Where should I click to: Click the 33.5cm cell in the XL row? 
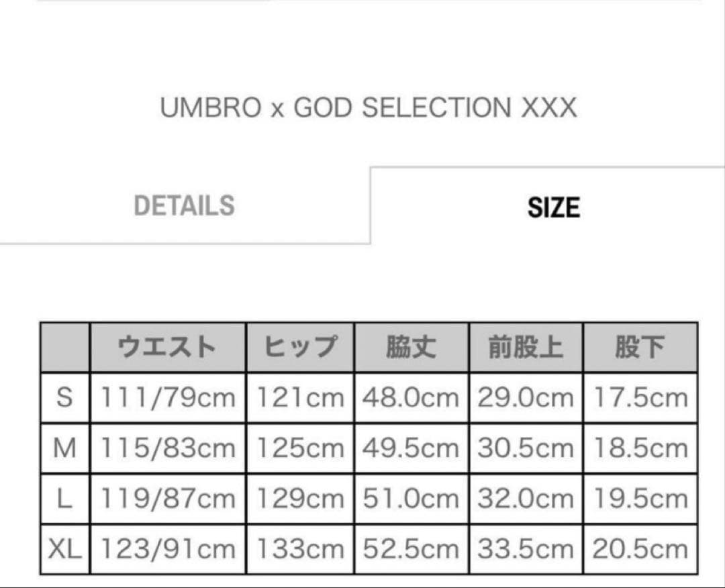tap(526, 549)
